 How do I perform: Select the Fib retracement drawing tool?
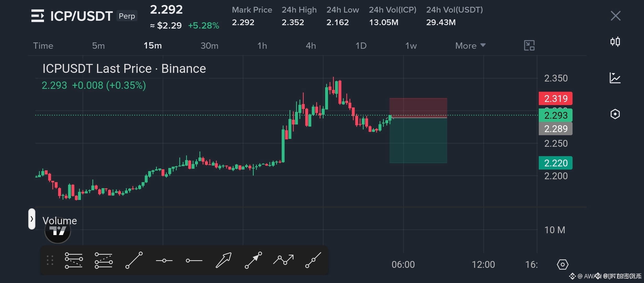(x=74, y=260)
